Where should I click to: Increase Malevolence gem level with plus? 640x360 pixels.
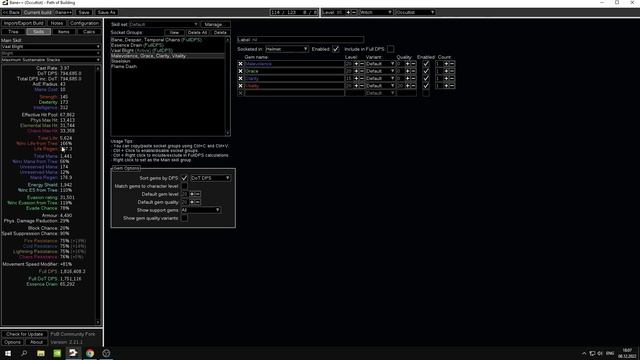356,64
